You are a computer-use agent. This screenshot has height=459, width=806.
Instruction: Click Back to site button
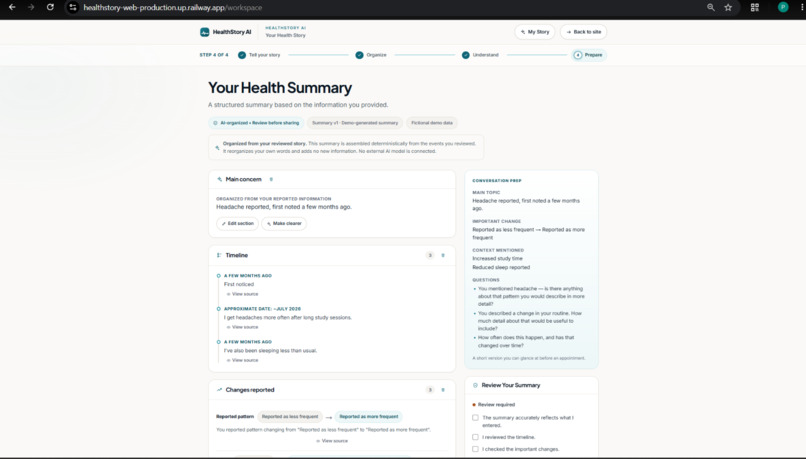tap(583, 32)
